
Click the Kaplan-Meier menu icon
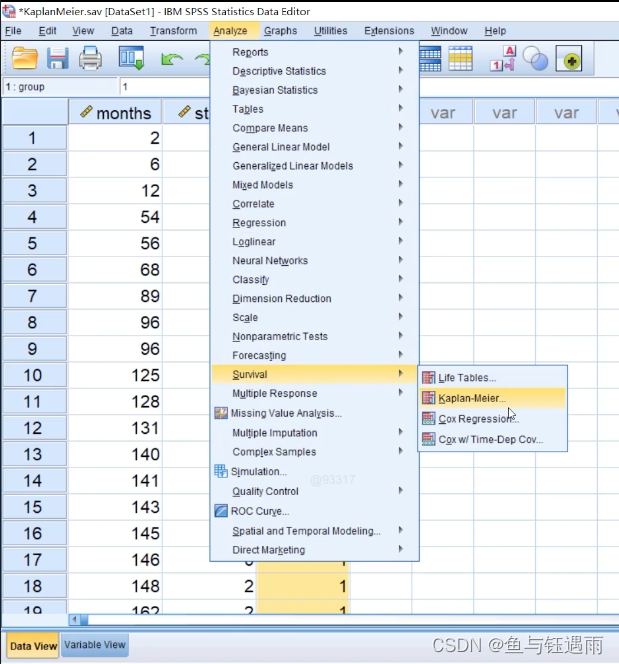pyautogui.click(x=428, y=398)
